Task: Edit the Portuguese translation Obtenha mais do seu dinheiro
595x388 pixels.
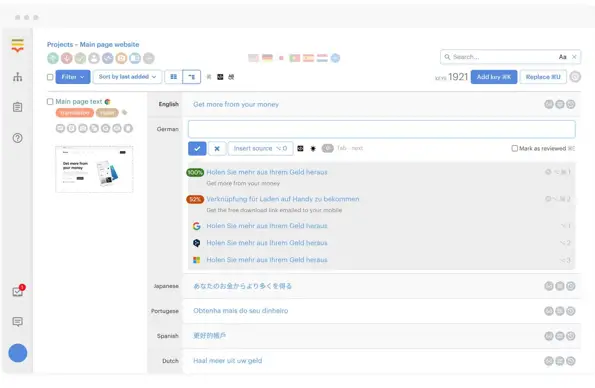Action: pyautogui.click(x=241, y=311)
